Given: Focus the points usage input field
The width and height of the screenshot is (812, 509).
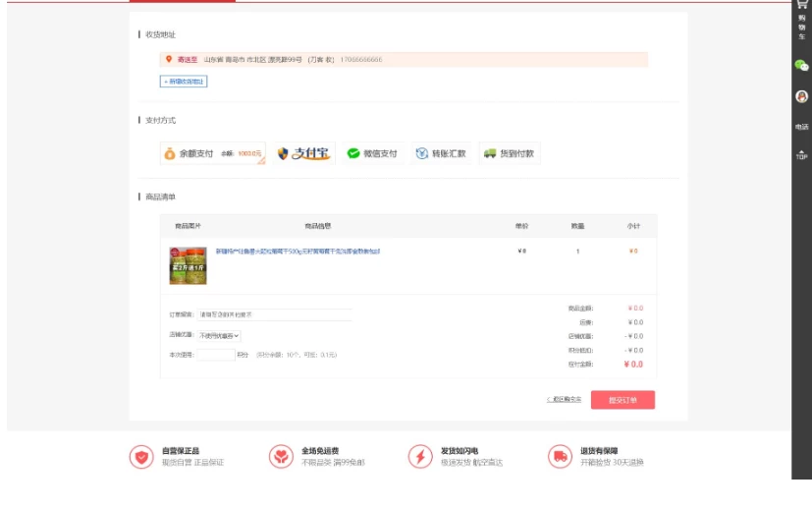Looking at the screenshot, I should click(x=216, y=355).
